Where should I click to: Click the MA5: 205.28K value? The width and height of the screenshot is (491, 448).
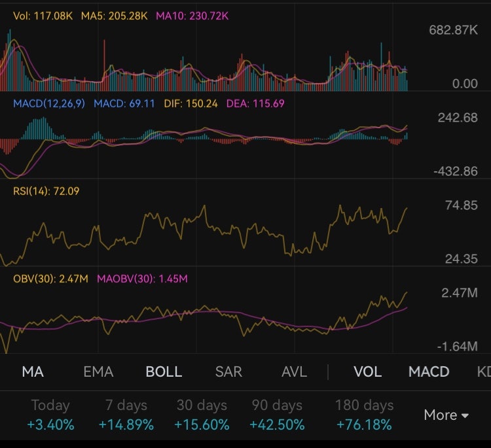tap(114, 16)
